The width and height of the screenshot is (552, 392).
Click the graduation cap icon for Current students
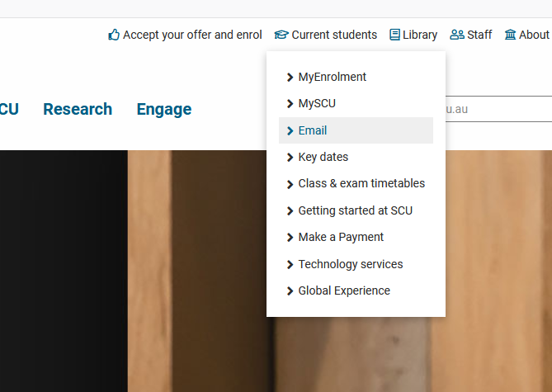click(281, 35)
